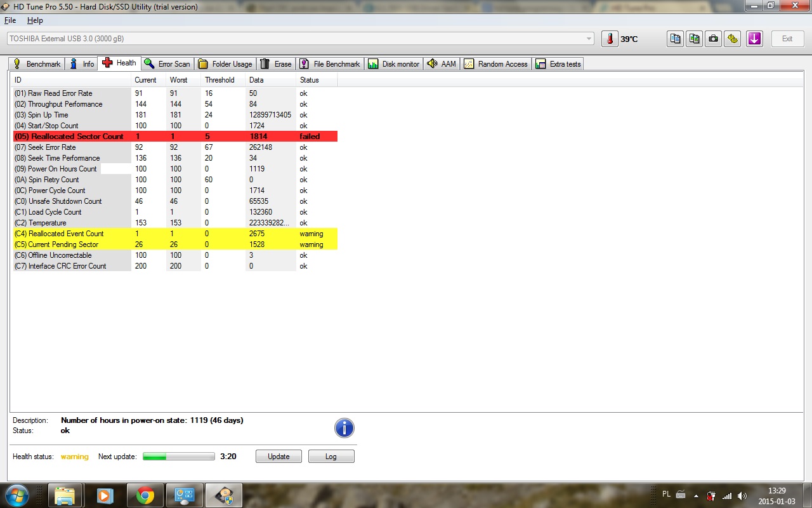Save a screenshot with the camera icon
Image resolution: width=812 pixels, height=508 pixels.
714,39
